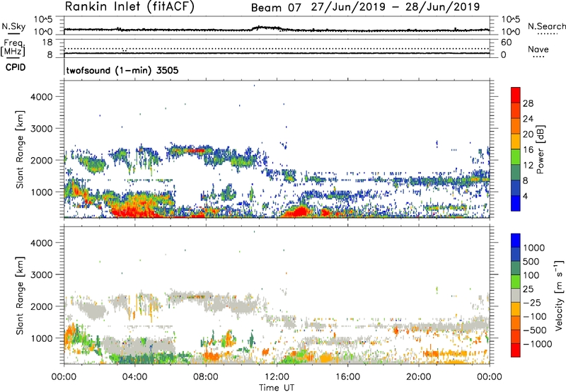Click the '04:00' time axis tick label

click(x=135, y=377)
